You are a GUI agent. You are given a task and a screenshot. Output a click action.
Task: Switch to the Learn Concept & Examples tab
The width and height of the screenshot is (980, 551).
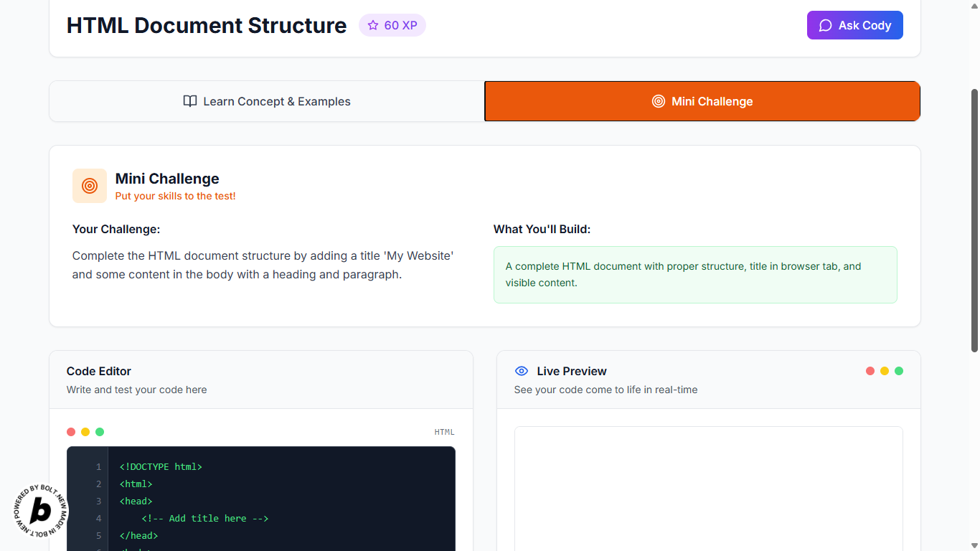click(x=267, y=101)
